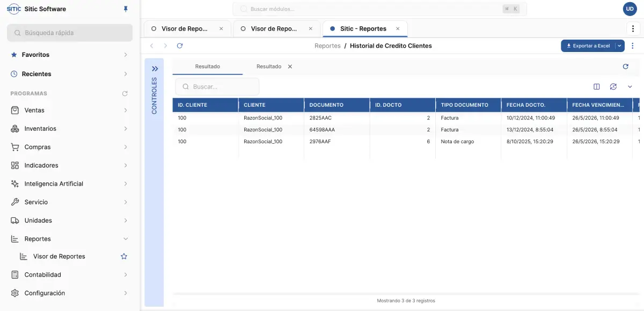Viewport: 644px width, 311px height.
Task: Click the Ventas bag icon
Action: [15, 110]
